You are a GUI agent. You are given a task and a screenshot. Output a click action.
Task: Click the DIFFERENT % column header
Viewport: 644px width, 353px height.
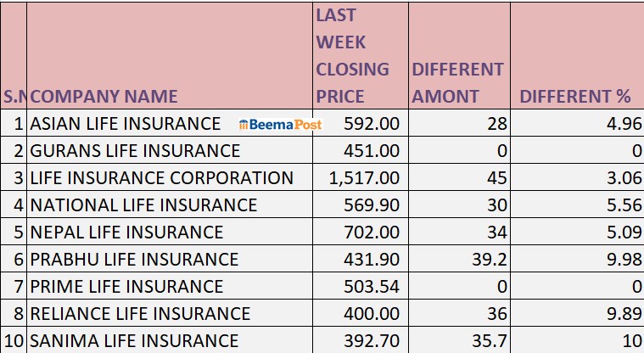point(575,96)
